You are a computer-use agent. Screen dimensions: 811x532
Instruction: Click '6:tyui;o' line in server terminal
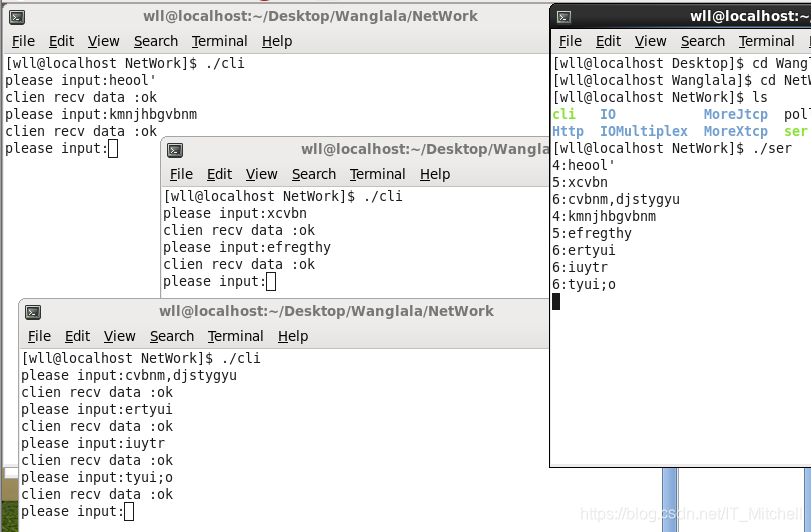tap(583, 285)
